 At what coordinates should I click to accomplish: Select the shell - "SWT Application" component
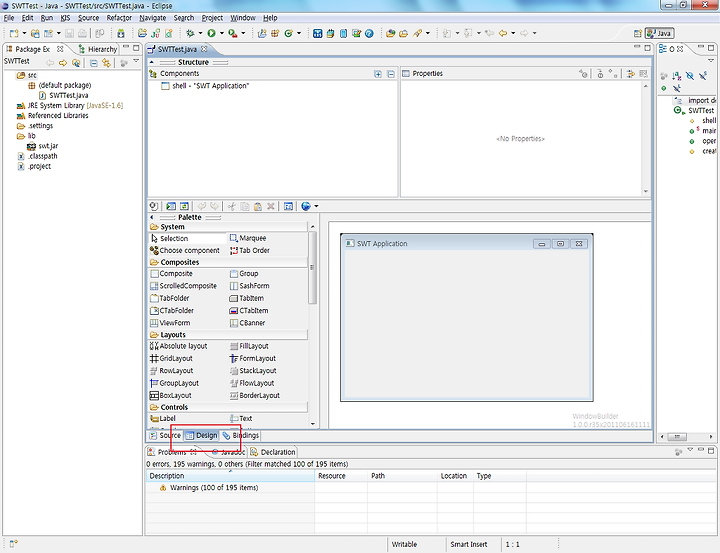click(205, 86)
